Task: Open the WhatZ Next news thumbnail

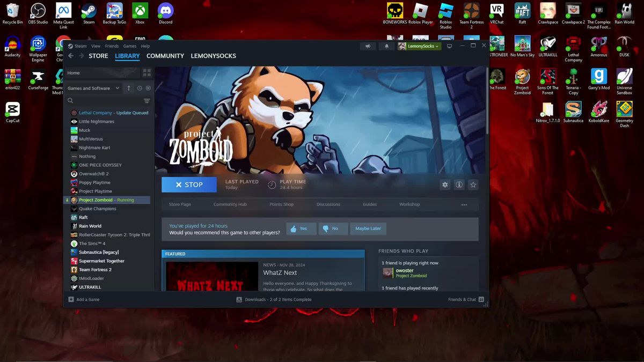Action: click(213, 277)
